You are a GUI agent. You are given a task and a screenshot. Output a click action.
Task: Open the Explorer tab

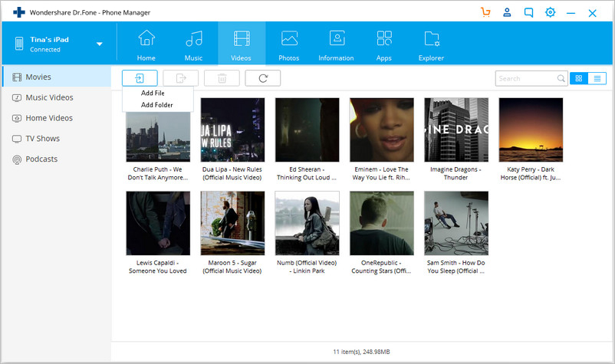tap(431, 45)
